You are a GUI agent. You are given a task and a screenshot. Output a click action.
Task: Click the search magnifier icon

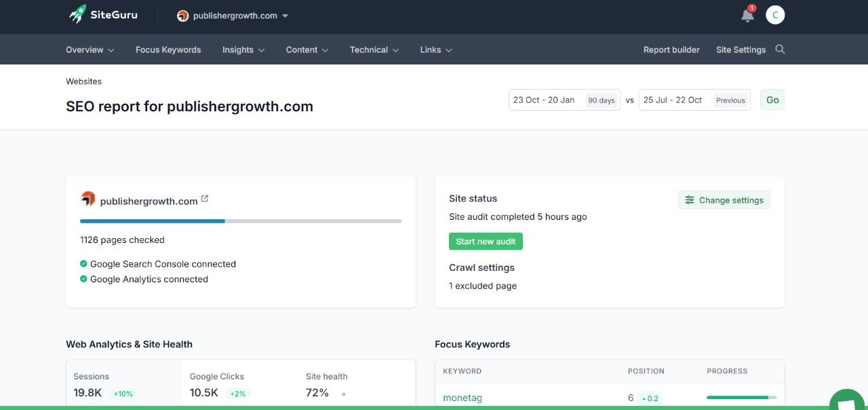[780, 49]
